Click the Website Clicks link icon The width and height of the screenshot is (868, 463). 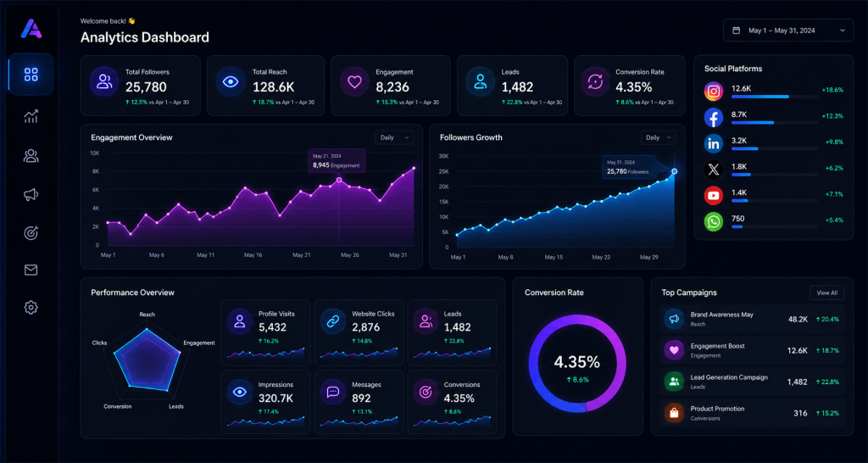[332, 321]
